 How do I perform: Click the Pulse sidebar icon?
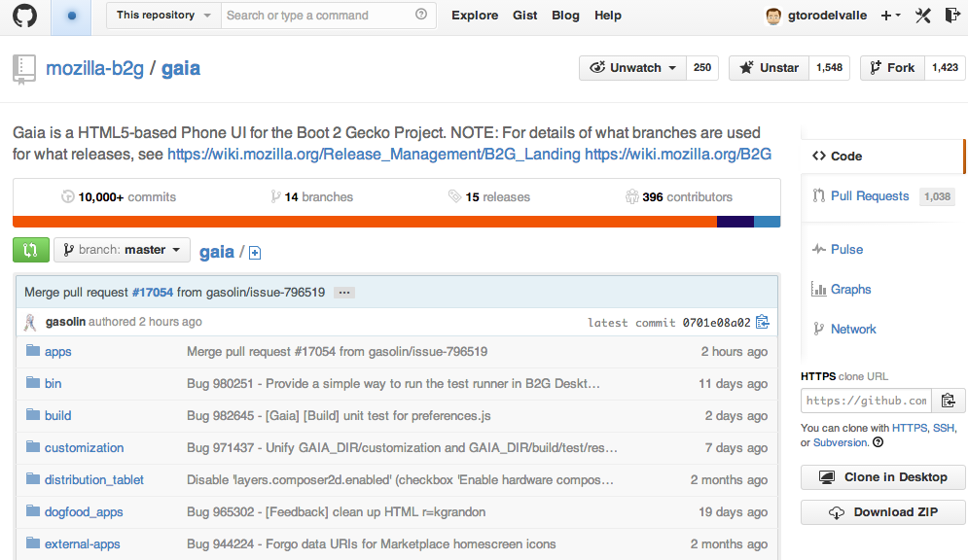[818, 249]
